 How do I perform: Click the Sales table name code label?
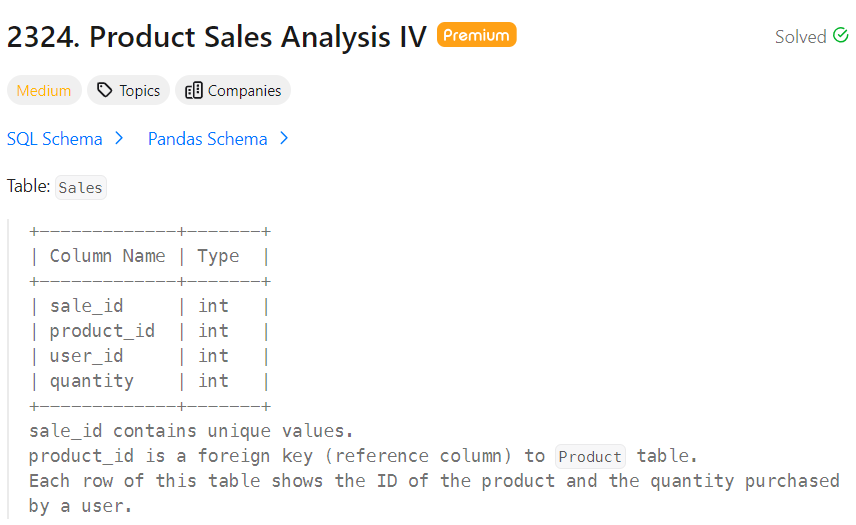click(x=81, y=187)
